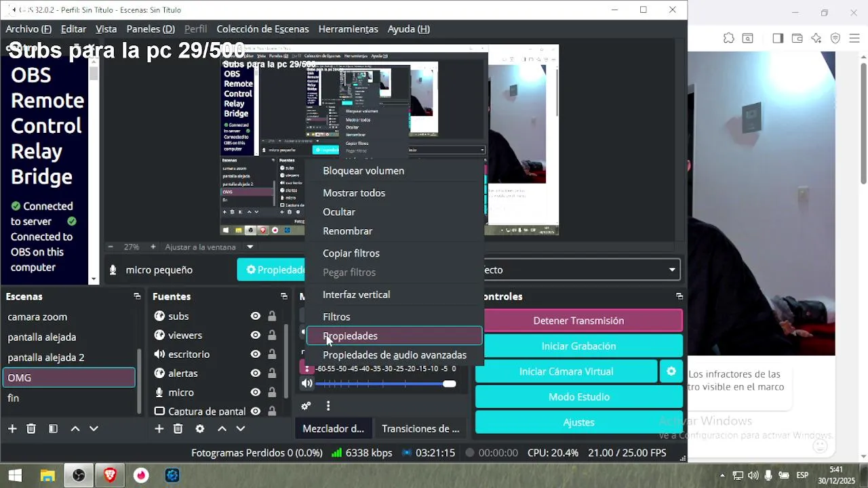Image resolution: width=868 pixels, height=488 pixels.
Task: Click the Iniciar Cámara Virtual button
Action: [566, 371]
